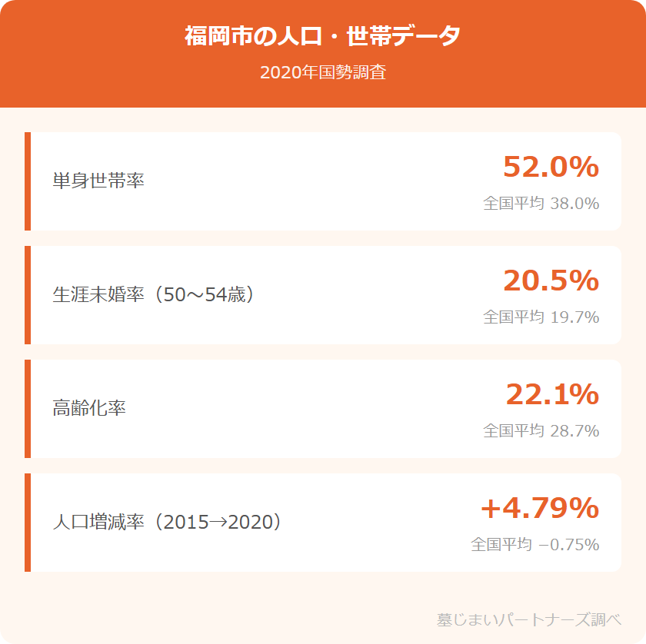Image resolution: width=646 pixels, height=644 pixels.
Task: Click the 生涯未婚率（50〜54歳） label
Action: click(153, 295)
